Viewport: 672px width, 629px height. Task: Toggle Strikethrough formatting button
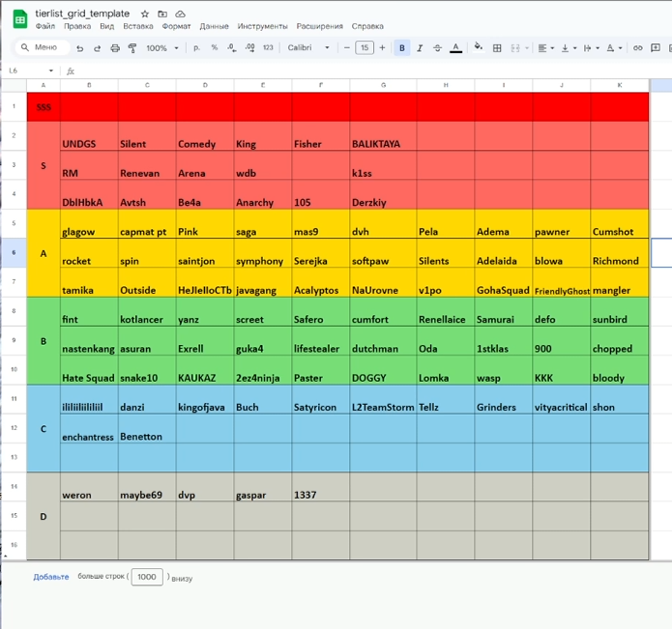(437, 47)
